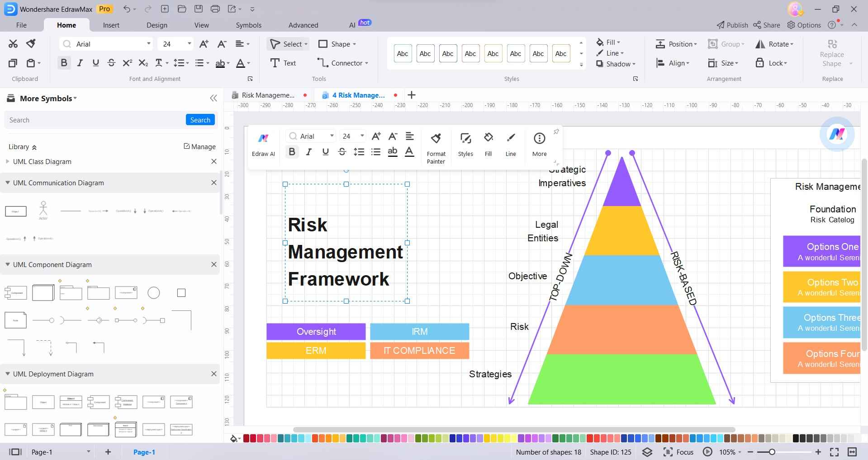Switch to the Symbols tab
868x460 pixels.
click(249, 25)
